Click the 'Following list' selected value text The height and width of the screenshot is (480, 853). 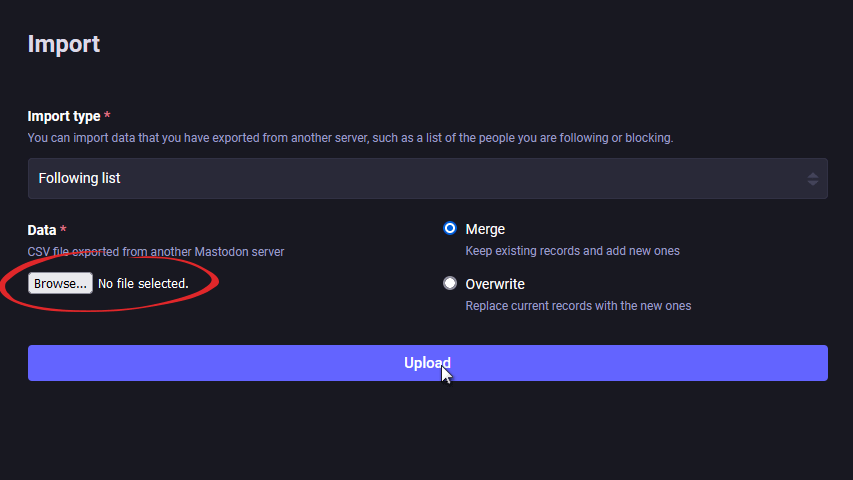point(79,178)
